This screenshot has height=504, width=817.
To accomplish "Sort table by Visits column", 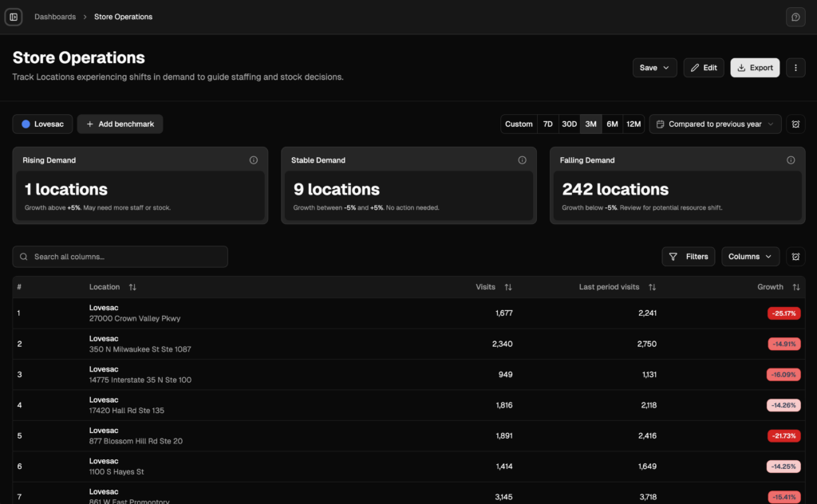I will (x=508, y=287).
